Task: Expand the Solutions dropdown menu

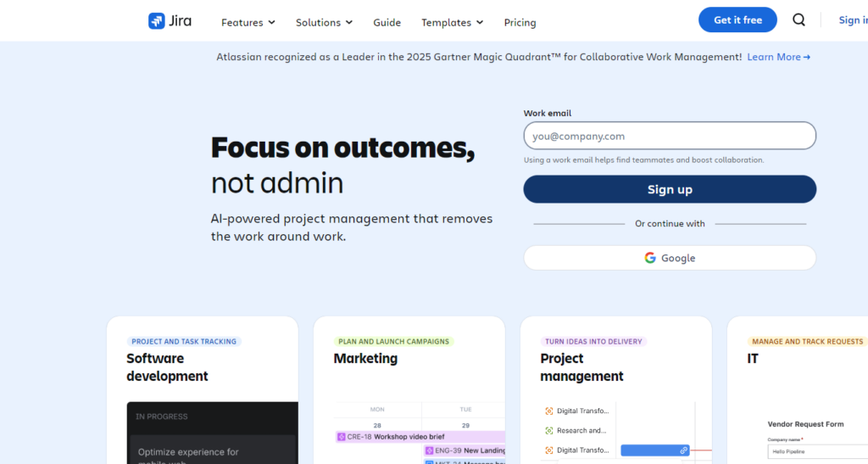Action: [324, 22]
